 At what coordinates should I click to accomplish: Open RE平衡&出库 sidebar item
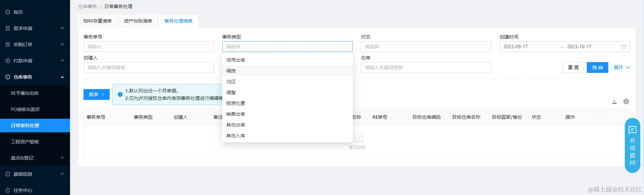(35, 93)
